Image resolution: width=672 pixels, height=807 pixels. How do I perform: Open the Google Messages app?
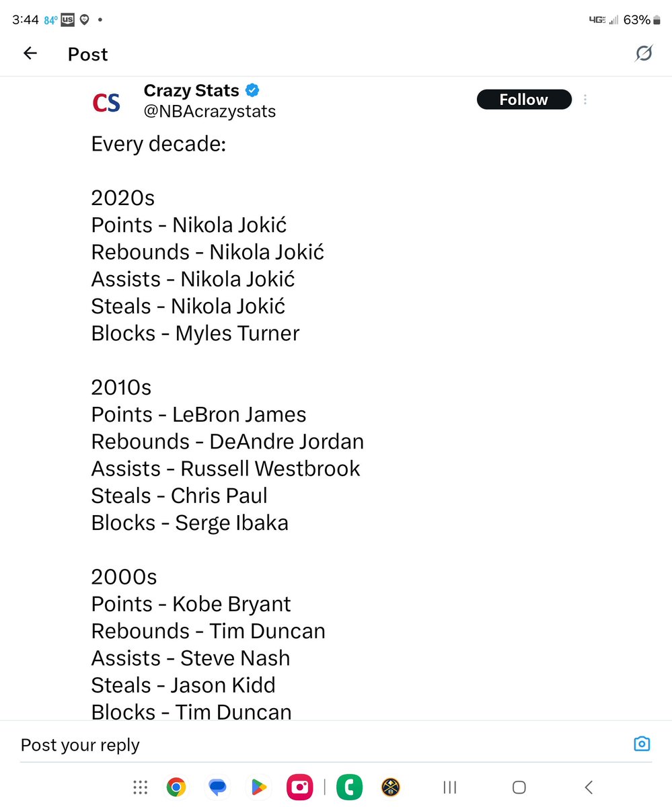(x=217, y=787)
